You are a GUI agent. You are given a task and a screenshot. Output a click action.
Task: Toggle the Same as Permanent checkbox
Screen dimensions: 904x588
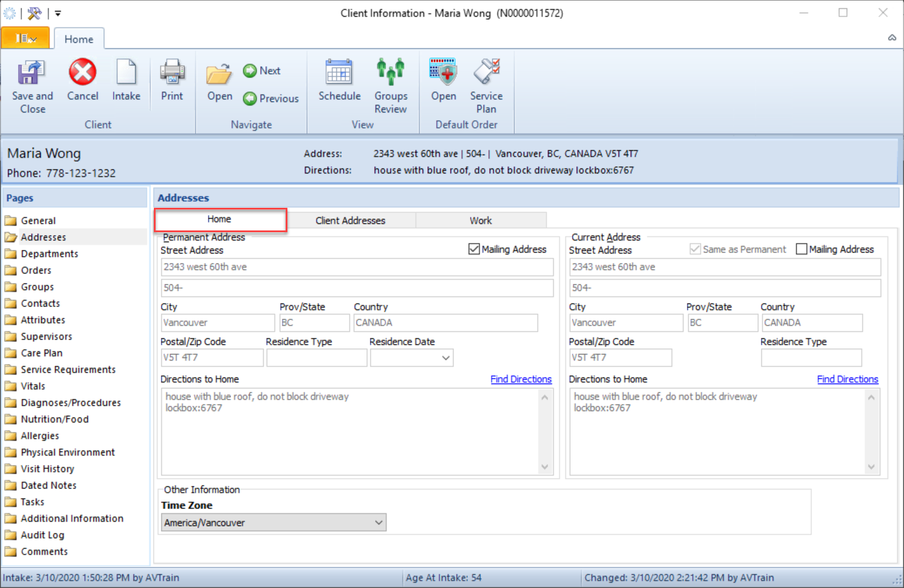[695, 248]
